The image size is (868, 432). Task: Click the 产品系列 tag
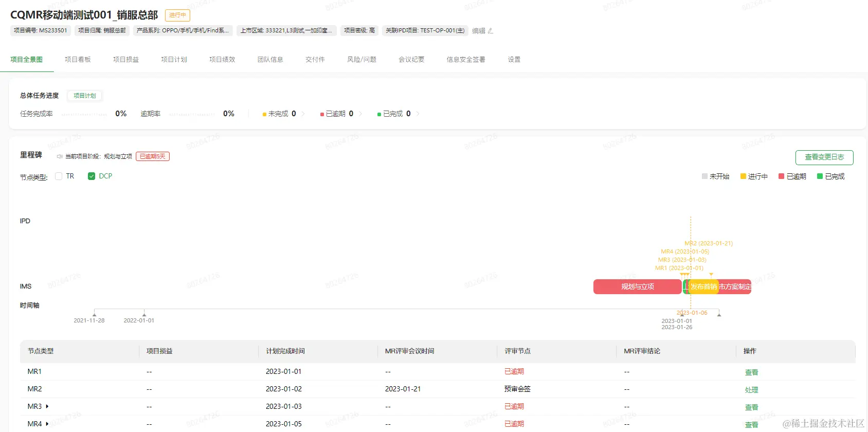click(x=183, y=31)
